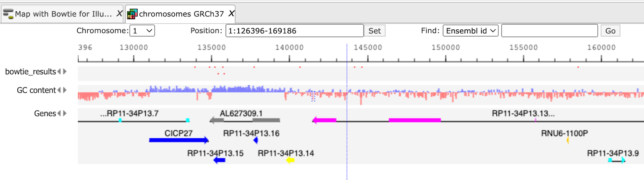
Task: Click the RNU6-1100P gene label
Action: (x=564, y=133)
